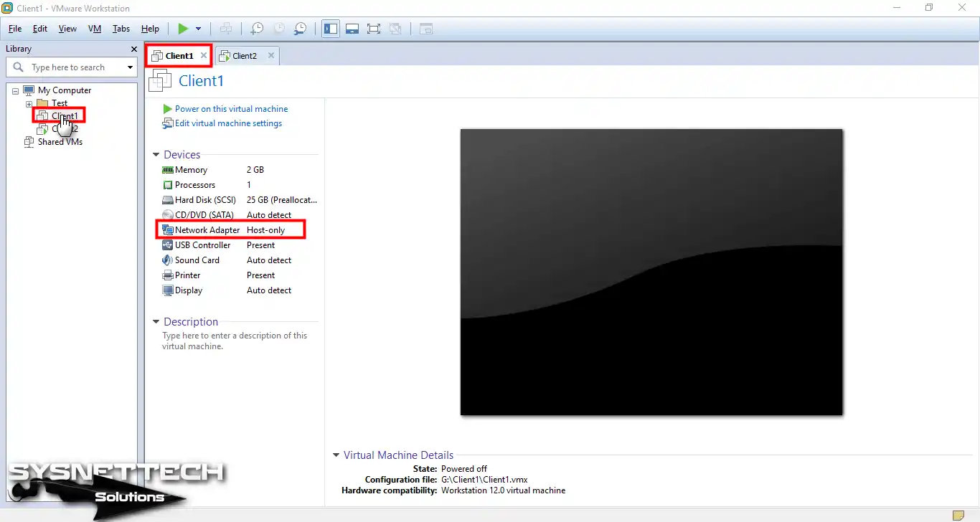
Task: Switch to the Client2 tab
Action: [x=243, y=55]
